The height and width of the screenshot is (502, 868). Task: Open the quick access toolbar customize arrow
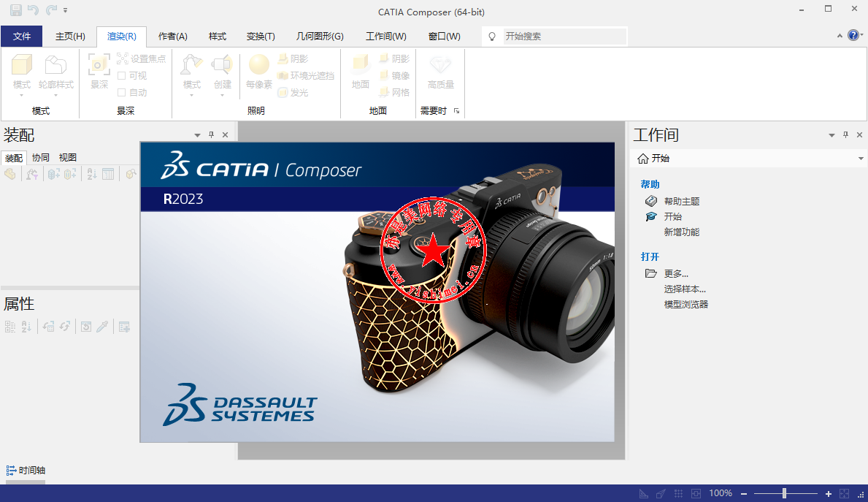pos(65,10)
